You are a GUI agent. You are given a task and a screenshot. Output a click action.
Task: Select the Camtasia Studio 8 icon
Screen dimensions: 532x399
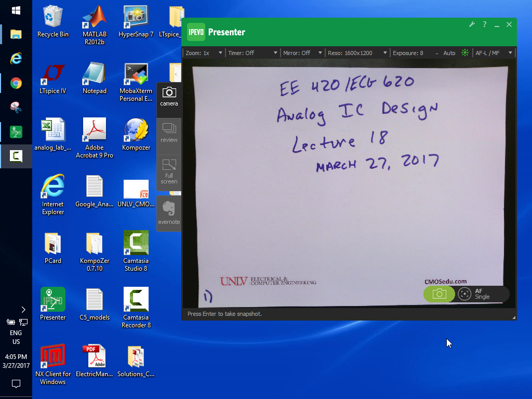tap(136, 251)
